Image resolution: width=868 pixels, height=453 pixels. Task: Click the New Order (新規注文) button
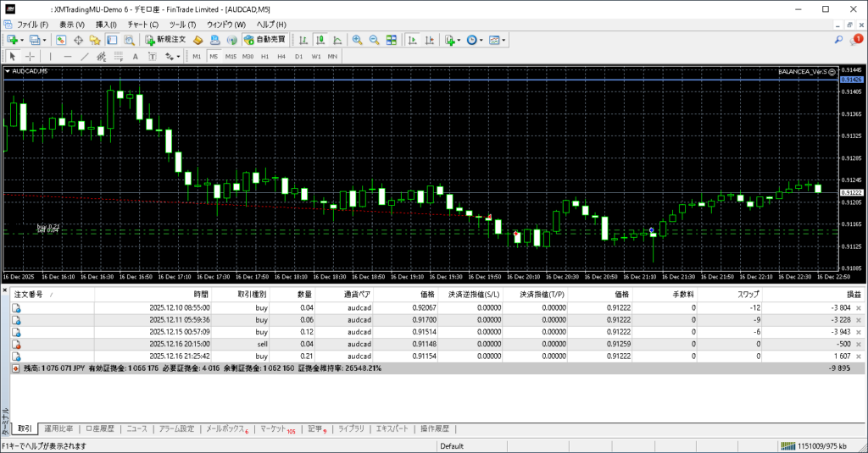164,40
